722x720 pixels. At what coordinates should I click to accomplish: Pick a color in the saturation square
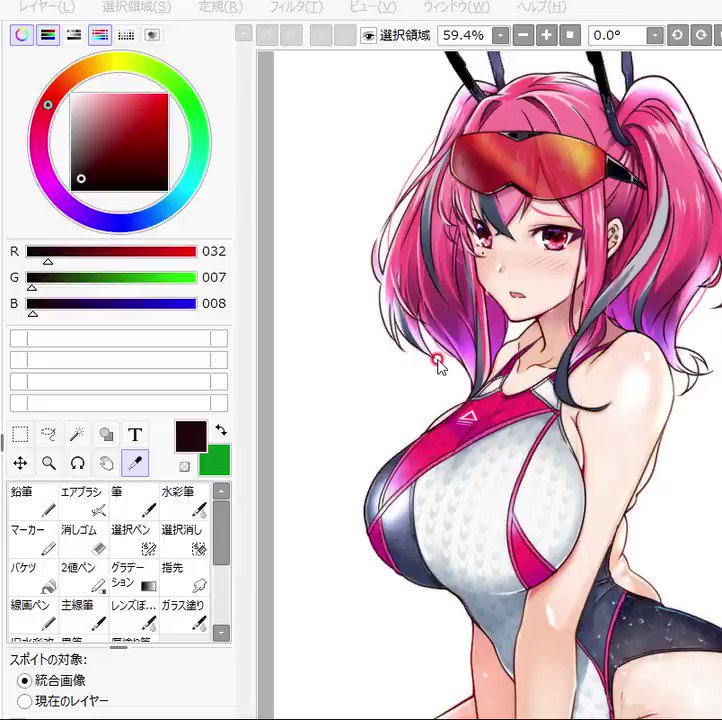119,142
